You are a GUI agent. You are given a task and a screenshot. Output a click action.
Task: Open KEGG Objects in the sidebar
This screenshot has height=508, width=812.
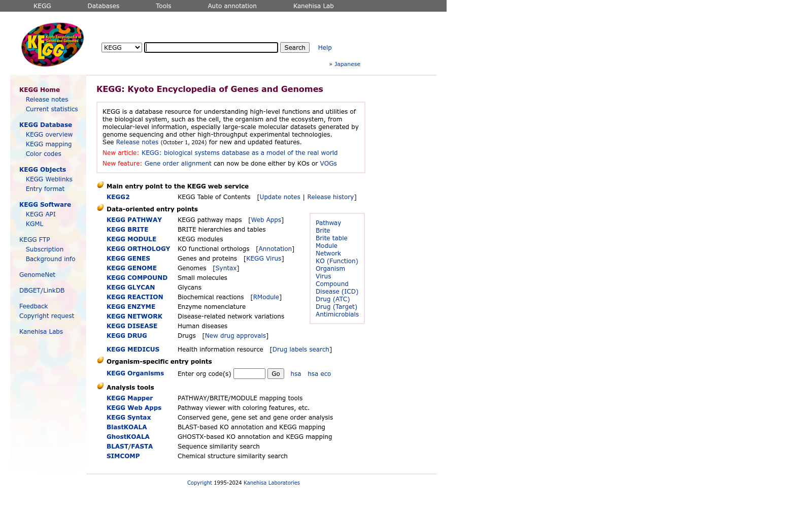click(43, 170)
